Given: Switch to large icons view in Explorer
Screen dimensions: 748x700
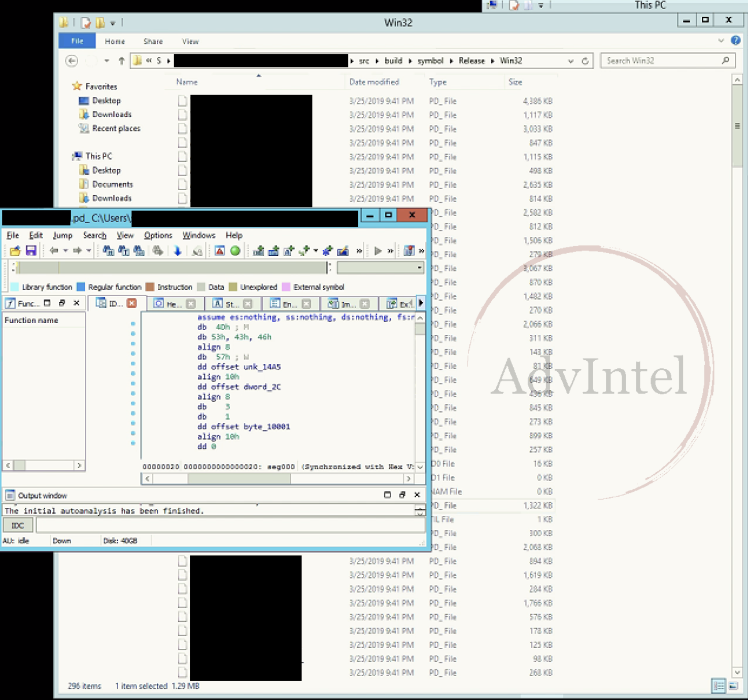Looking at the screenshot, I should point(734,686).
